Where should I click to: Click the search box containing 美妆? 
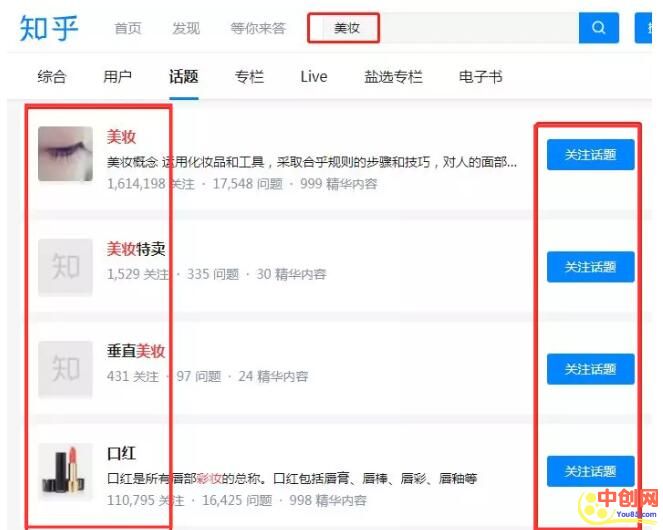(450, 29)
